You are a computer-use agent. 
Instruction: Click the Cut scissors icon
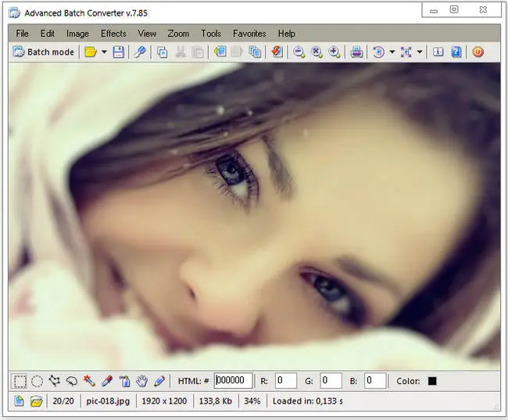pos(181,52)
